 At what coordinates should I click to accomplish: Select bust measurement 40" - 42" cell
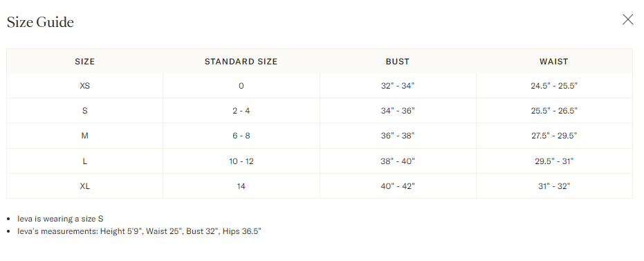click(398, 186)
